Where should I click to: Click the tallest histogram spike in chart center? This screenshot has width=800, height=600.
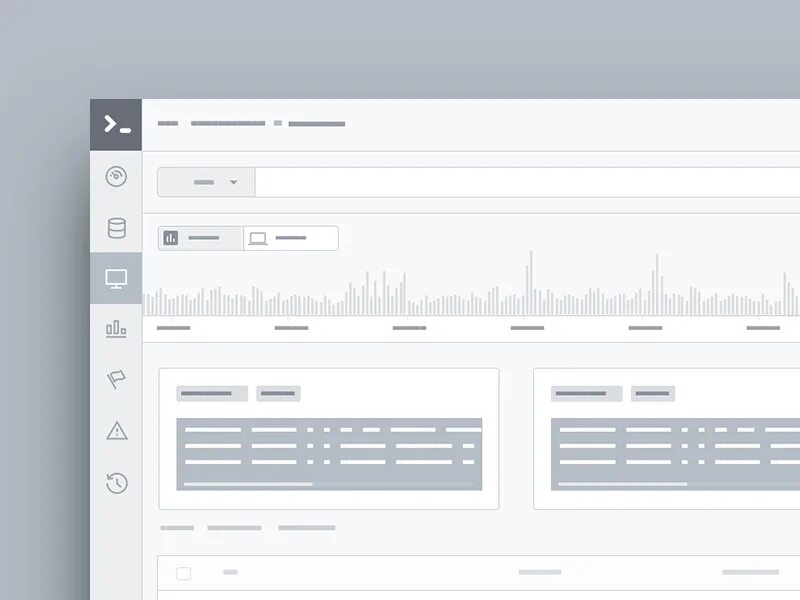tap(531, 283)
